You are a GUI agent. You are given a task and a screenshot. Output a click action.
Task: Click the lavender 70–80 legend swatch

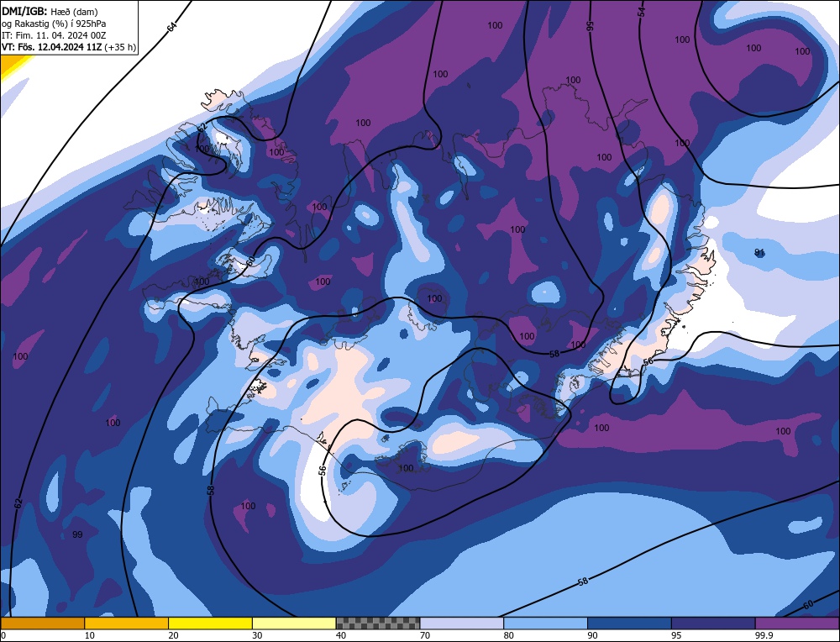pos(462,624)
